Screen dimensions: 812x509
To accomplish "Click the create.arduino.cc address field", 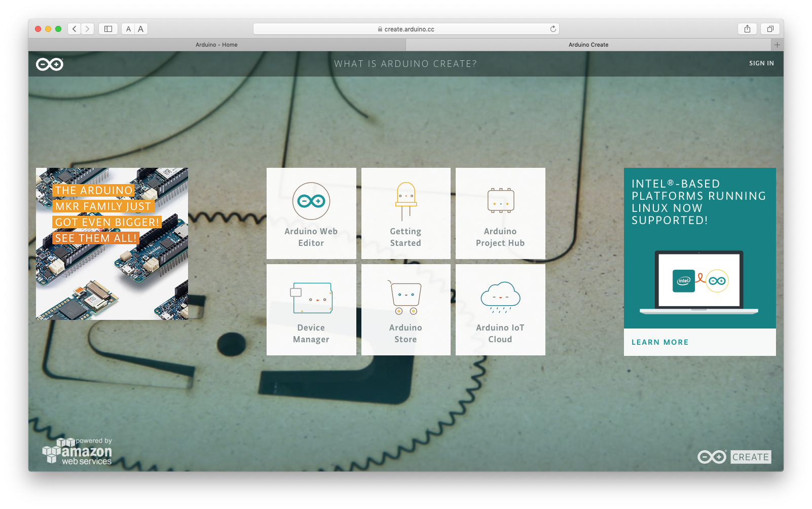I will coord(405,29).
